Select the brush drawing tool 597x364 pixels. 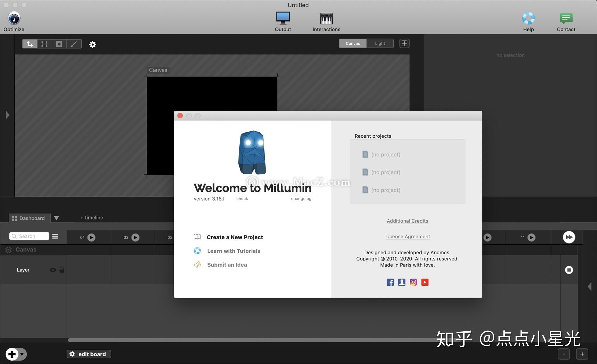74,44
